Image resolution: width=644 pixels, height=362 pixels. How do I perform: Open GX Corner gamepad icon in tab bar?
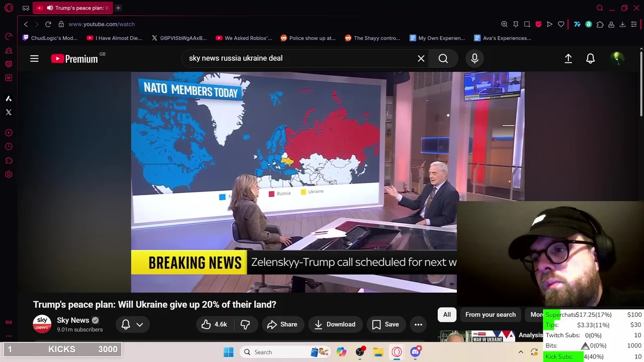26,8
